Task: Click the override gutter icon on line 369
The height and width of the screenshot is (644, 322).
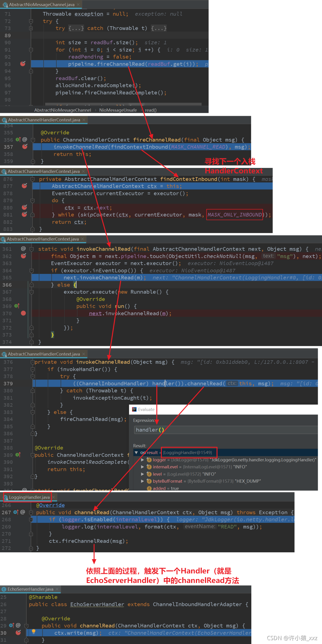Action: tap(17, 306)
